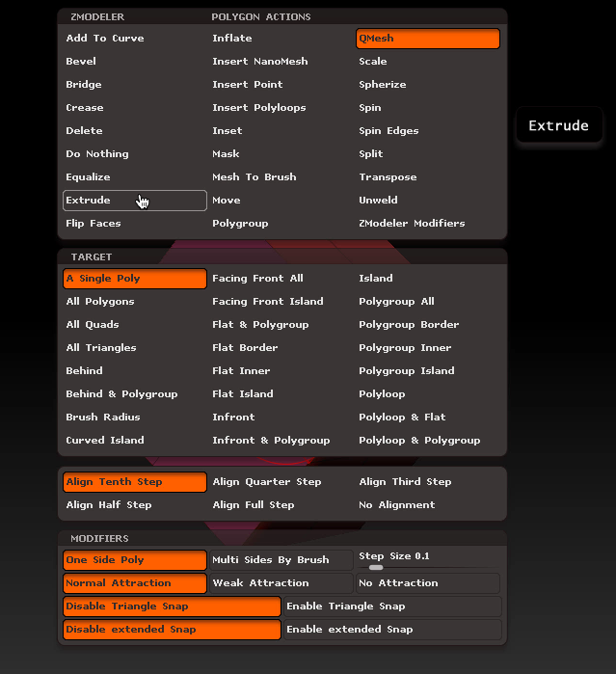The width and height of the screenshot is (616, 674).
Task: Click Enable Triangle Snap
Action: (392, 607)
